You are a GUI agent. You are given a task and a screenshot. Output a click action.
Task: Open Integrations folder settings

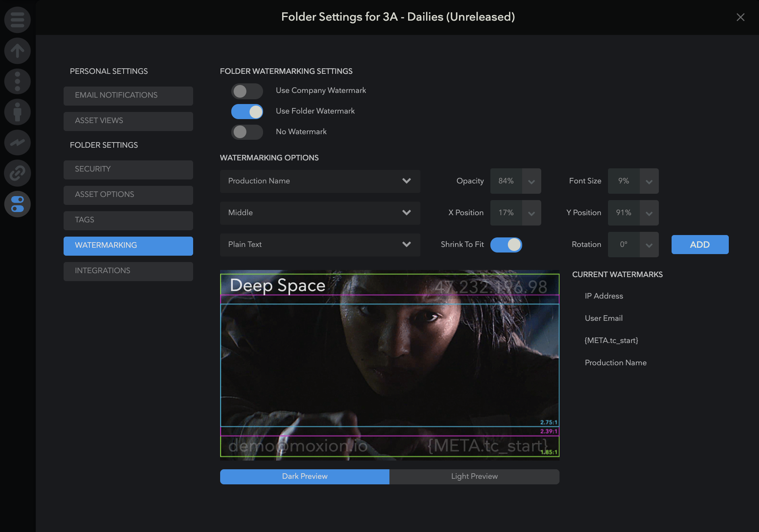pyautogui.click(x=128, y=271)
